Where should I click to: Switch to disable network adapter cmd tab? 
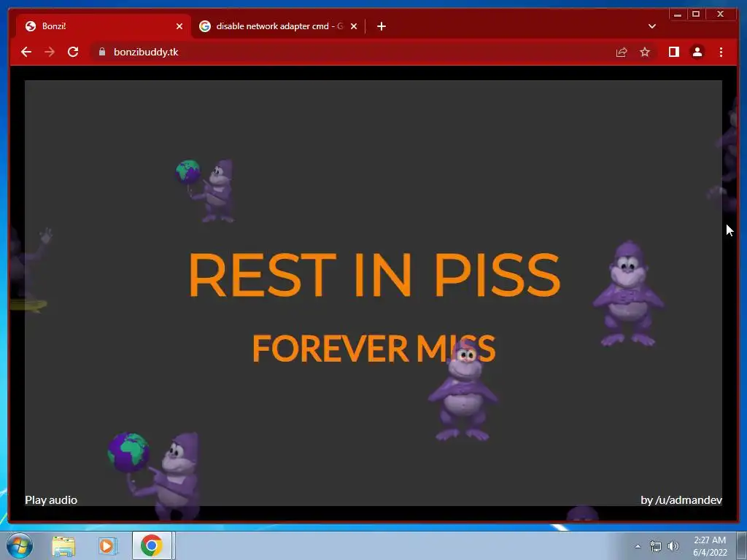[279, 26]
